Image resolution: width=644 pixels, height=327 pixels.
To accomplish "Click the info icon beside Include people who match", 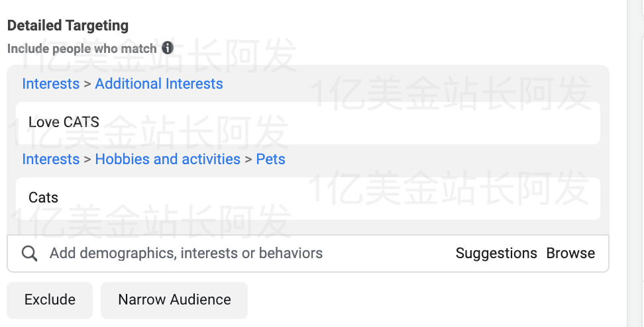I will point(168,48).
